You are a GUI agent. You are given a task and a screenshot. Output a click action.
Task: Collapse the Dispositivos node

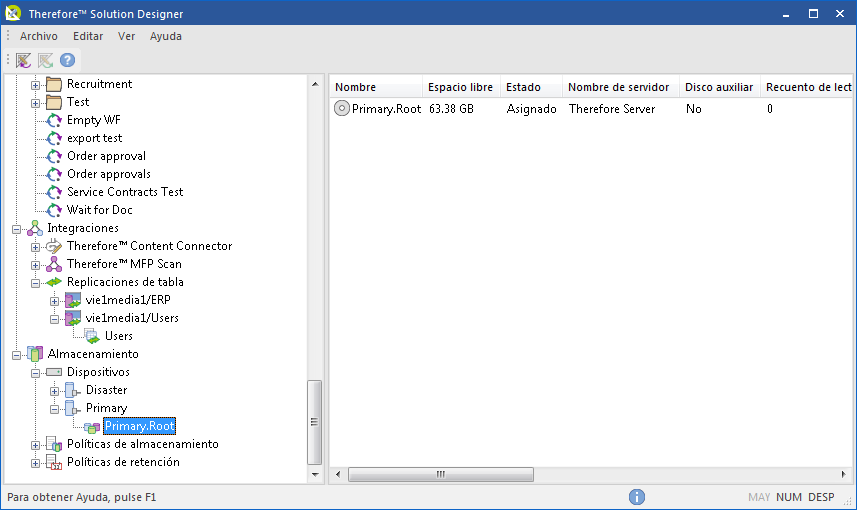[x=35, y=373]
